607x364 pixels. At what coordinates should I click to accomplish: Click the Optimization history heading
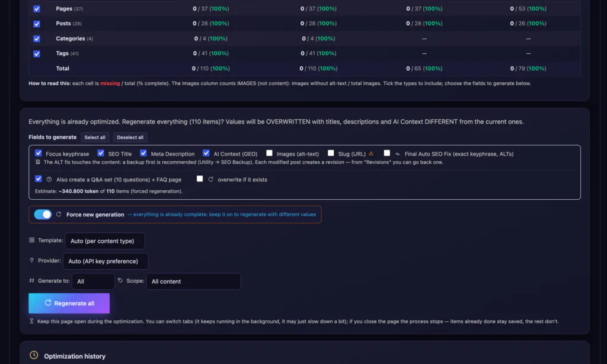[75, 356]
